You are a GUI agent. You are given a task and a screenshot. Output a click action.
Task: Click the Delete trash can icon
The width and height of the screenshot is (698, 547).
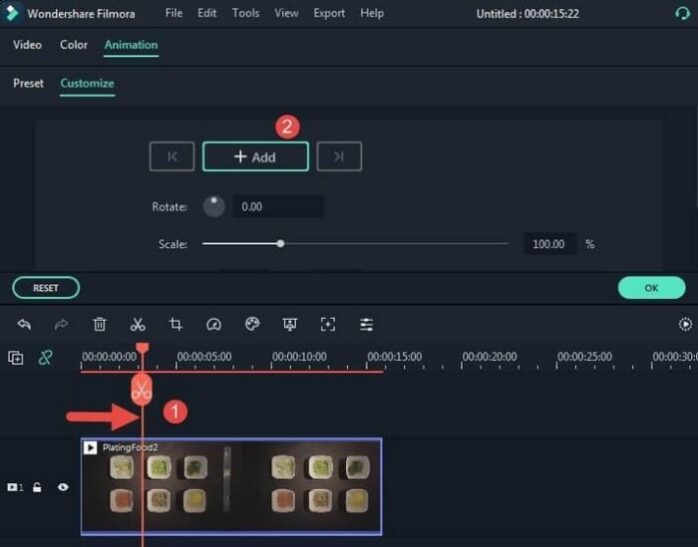coord(100,324)
